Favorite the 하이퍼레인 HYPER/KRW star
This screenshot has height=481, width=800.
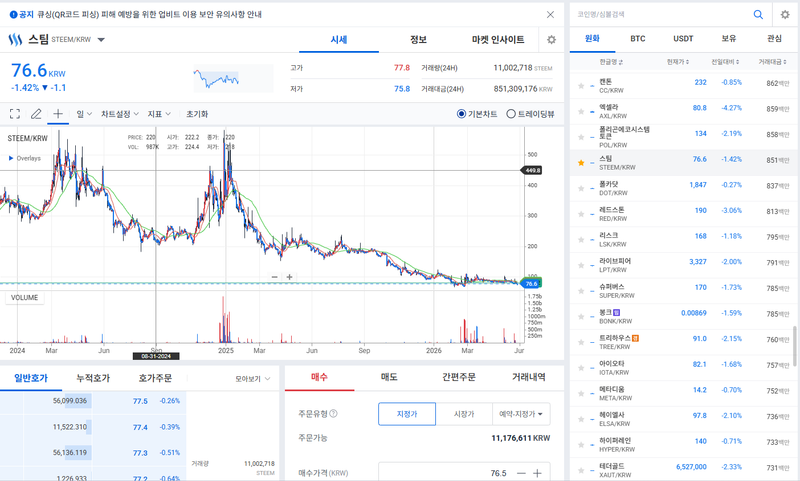pyautogui.click(x=581, y=444)
